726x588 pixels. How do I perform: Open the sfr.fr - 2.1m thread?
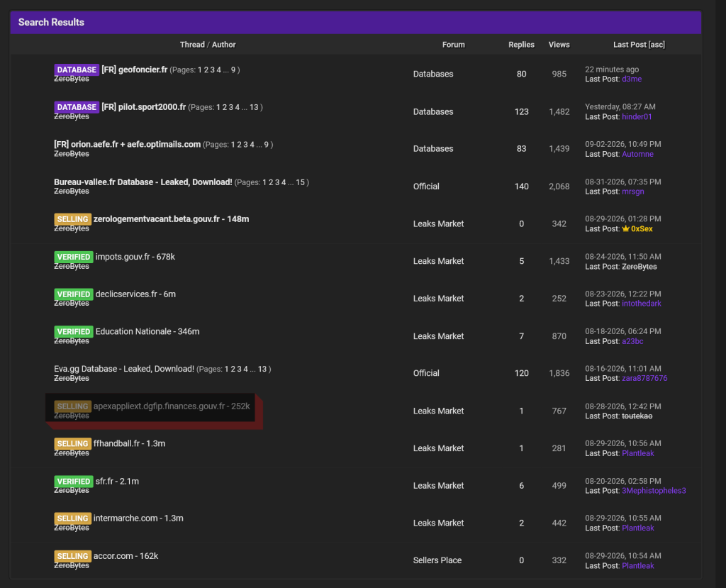[117, 482]
